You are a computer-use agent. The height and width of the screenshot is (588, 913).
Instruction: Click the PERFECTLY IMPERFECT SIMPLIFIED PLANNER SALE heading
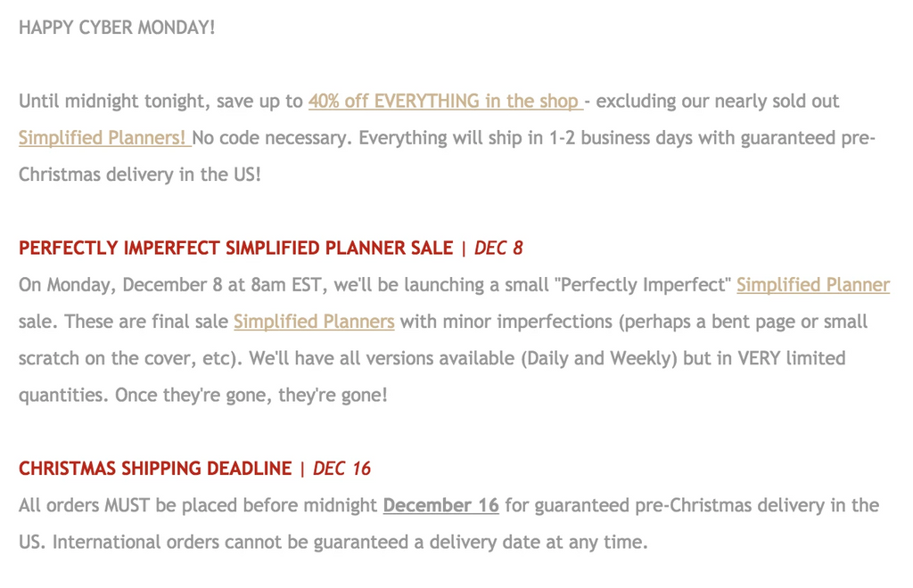(235, 249)
